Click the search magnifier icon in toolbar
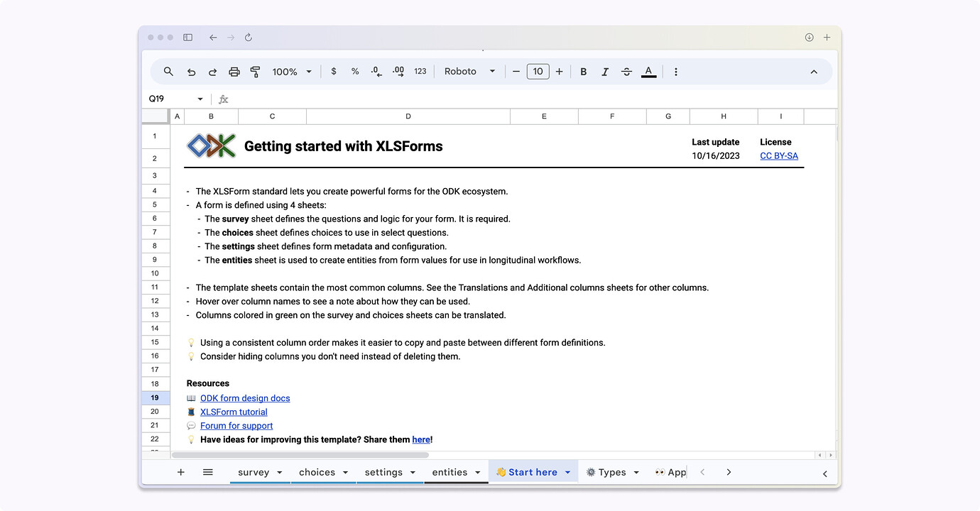The height and width of the screenshot is (511, 980). [x=168, y=72]
